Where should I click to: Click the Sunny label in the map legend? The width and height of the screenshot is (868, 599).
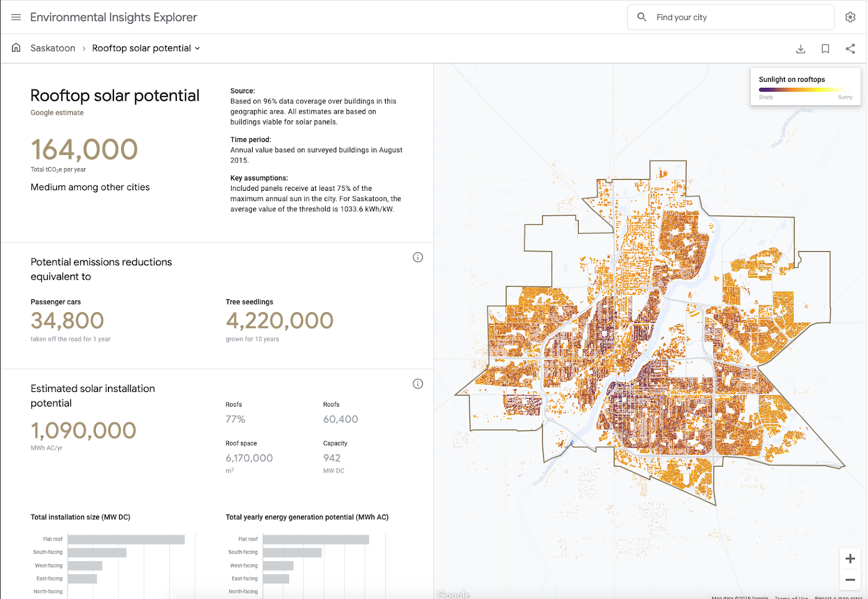point(845,98)
